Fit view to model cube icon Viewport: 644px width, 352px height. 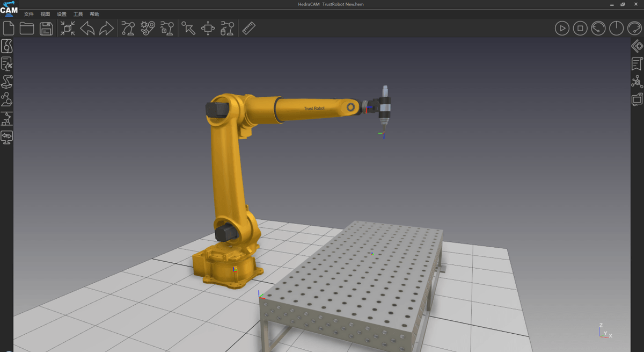tap(68, 28)
